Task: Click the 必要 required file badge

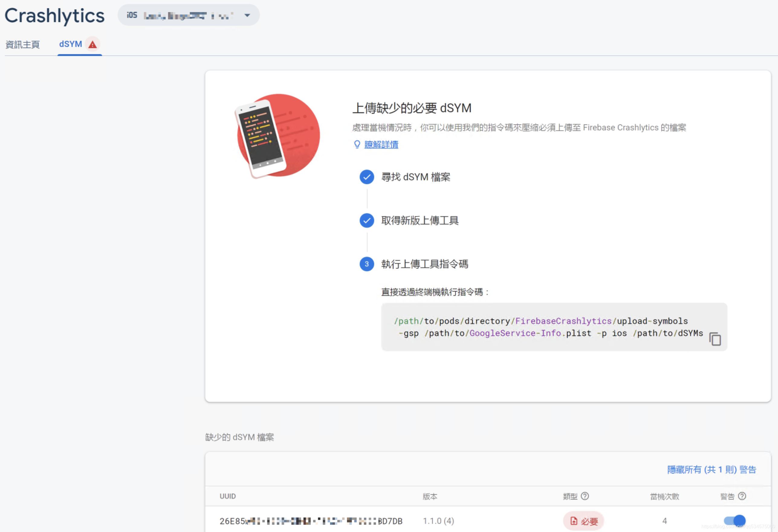Action: (x=583, y=521)
